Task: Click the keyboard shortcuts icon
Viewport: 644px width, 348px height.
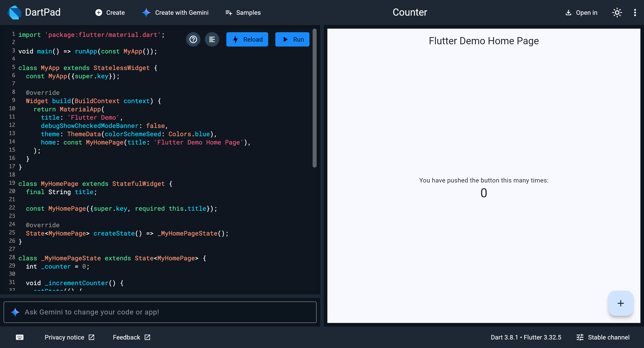Action: [x=19, y=337]
